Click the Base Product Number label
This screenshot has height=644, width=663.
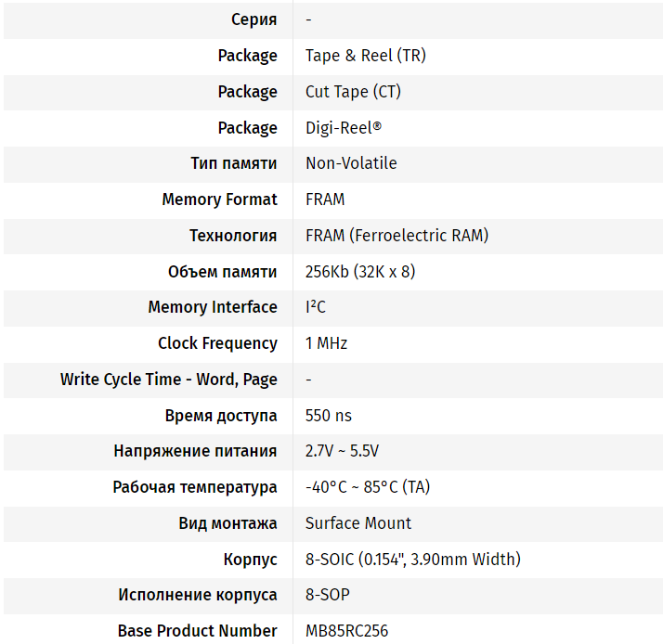pyautogui.click(x=197, y=631)
